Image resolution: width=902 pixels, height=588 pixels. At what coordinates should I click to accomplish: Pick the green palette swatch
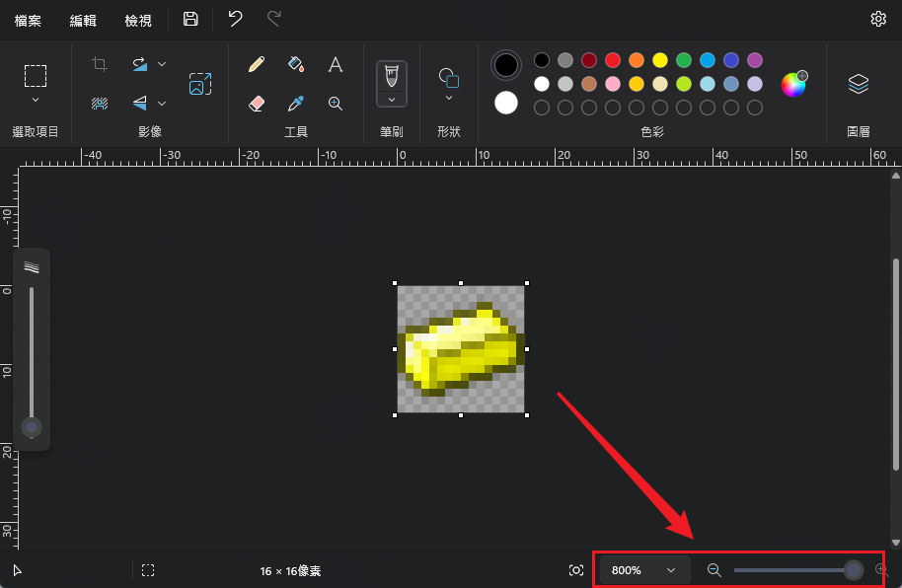pyautogui.click(x=684, y=60)
